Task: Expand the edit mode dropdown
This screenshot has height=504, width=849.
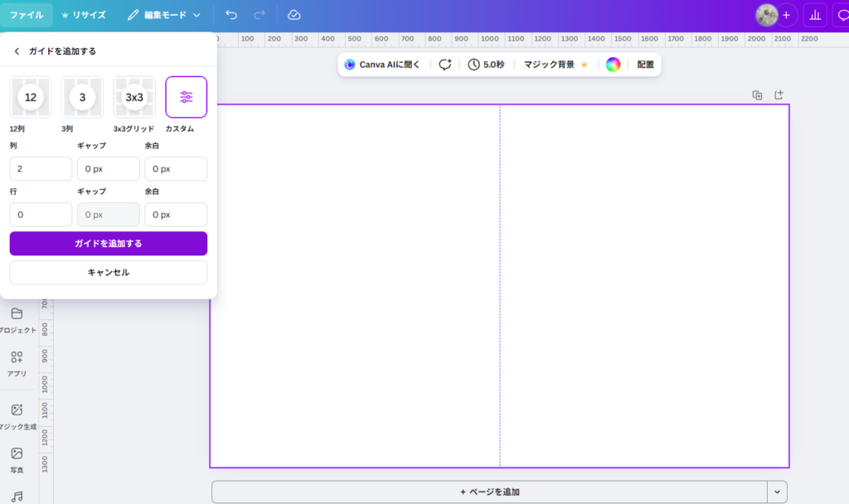Action: (x=164, y=15)
